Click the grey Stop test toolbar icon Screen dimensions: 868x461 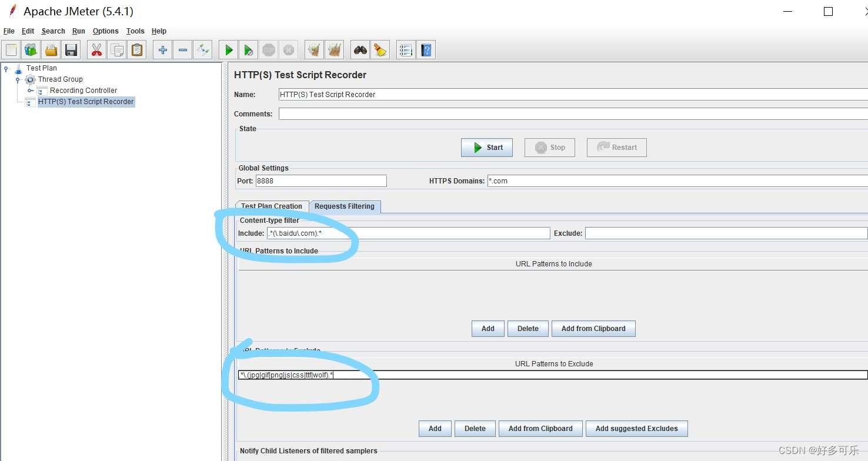click(x=269, y=50)
